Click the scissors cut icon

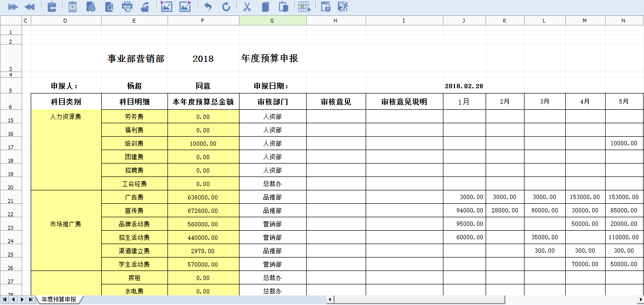pos(247,7)
